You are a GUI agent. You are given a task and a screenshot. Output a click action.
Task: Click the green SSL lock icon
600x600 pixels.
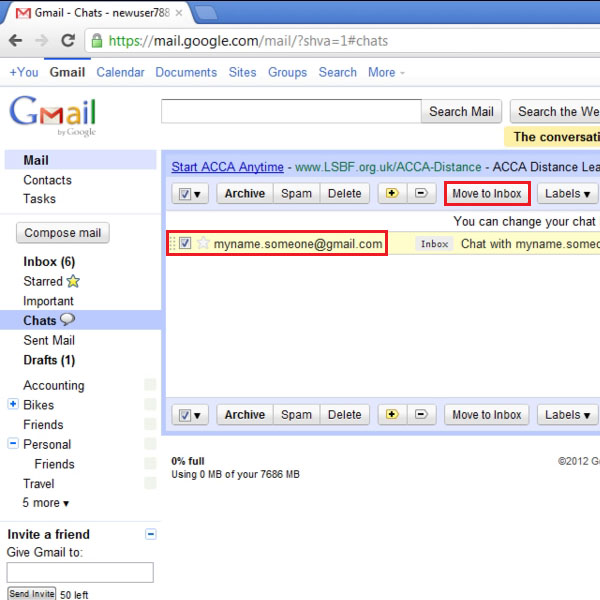[97, 41]
